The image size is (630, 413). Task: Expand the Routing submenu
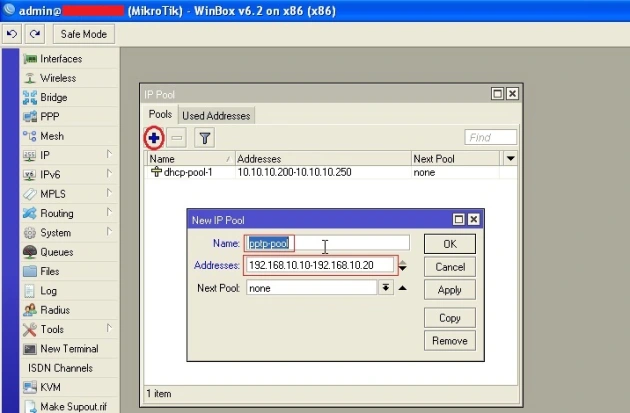click(56, 213)
